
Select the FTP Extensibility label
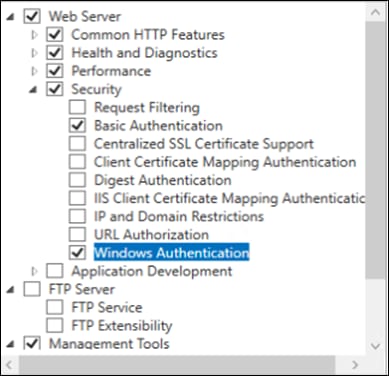[x=122, y=326]
